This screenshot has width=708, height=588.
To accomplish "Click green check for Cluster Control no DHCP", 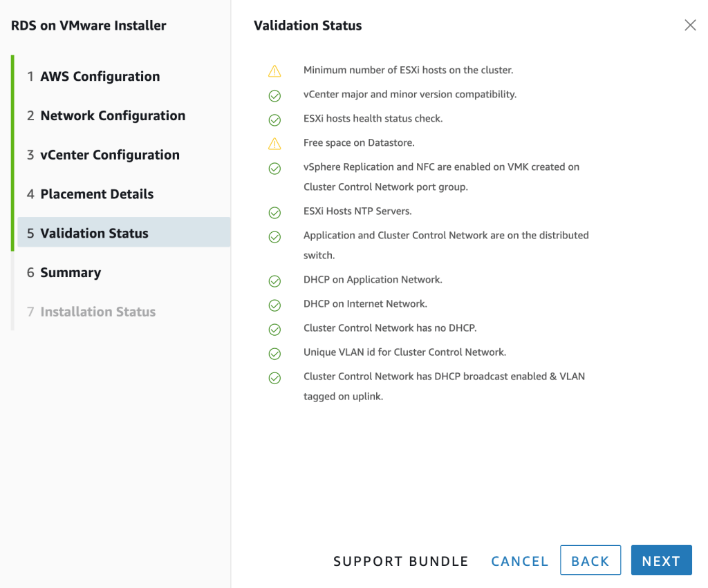I will pos(274,329).
